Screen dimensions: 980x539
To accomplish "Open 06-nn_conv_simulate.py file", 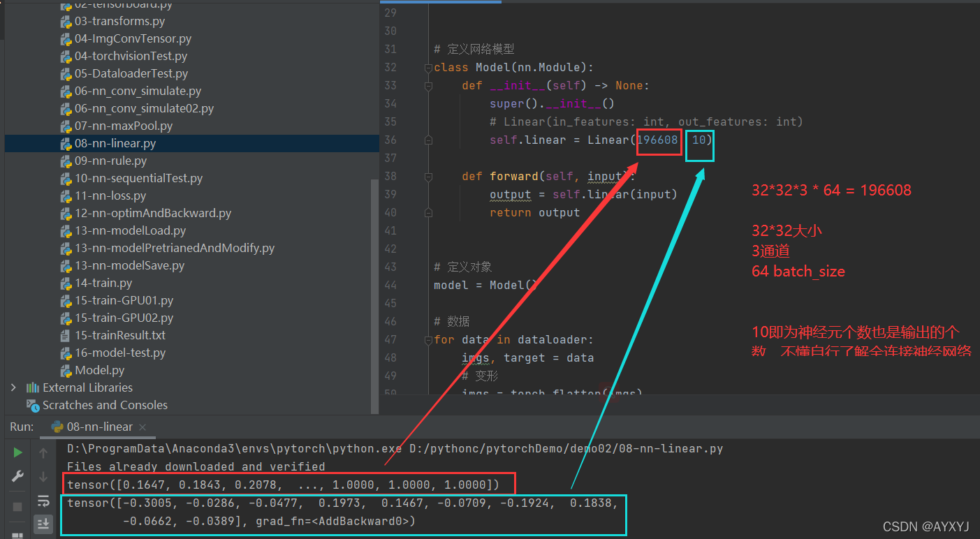I will (x=138, y=91).
